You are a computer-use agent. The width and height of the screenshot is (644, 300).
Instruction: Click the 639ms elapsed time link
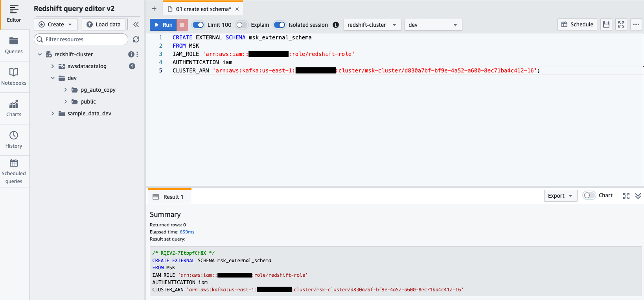point(187,232)
